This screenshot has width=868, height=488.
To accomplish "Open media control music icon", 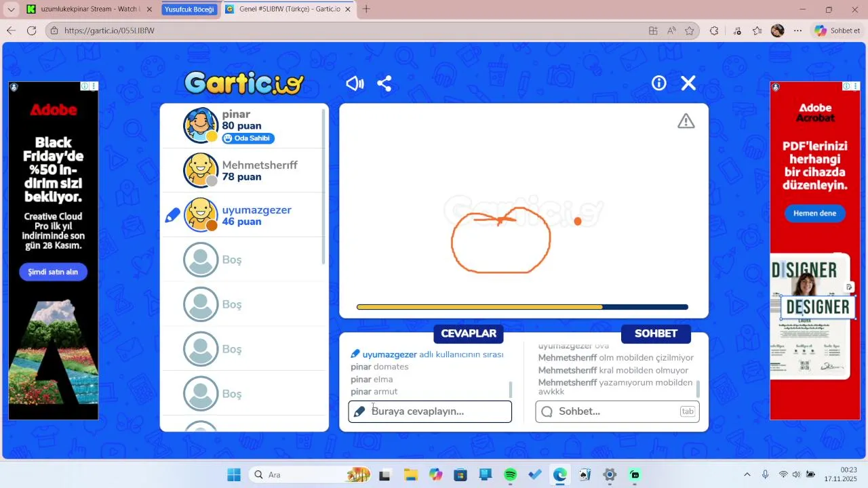I will pos(737,30).
